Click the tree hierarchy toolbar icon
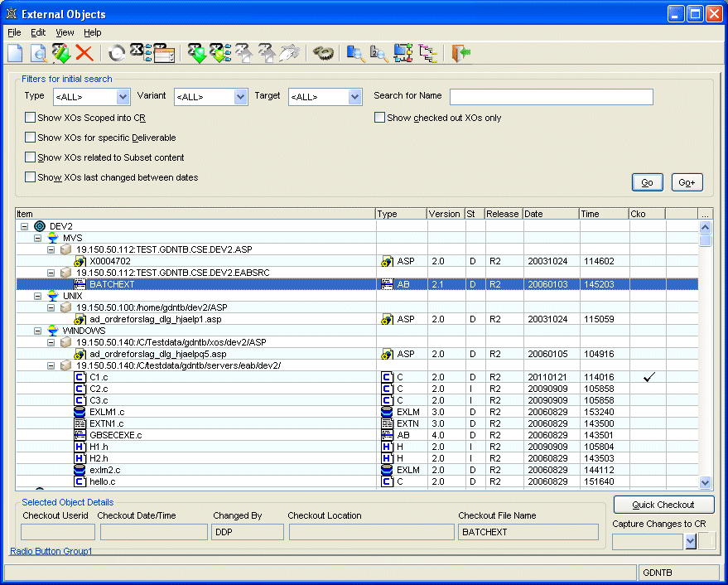 pyautogui.click(x=427, y=54)
